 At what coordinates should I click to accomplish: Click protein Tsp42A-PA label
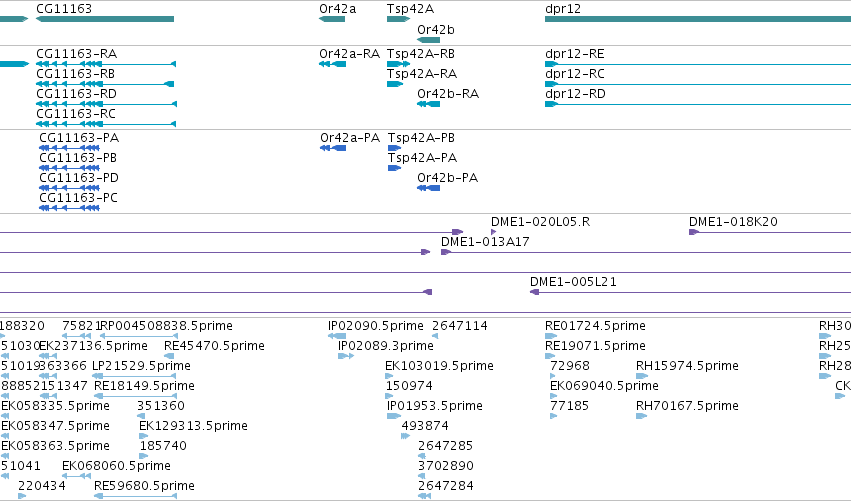click(x=422, y=158)
